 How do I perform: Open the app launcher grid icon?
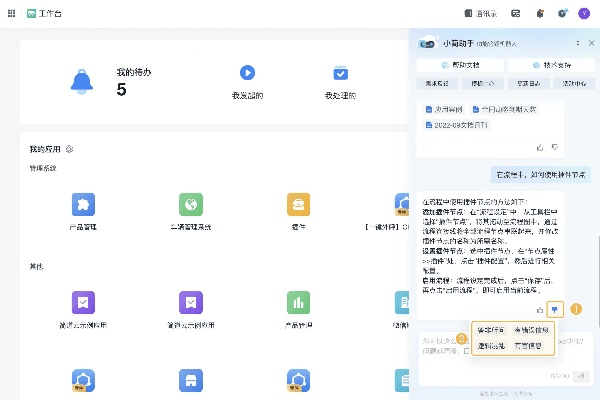(x=11, y=13)
